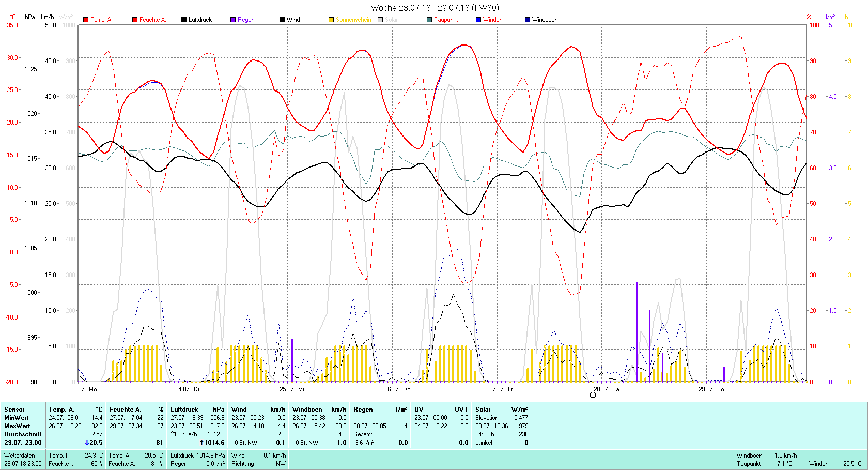Click the Solar column header in table
868x470 pixels.
[483, 409]
